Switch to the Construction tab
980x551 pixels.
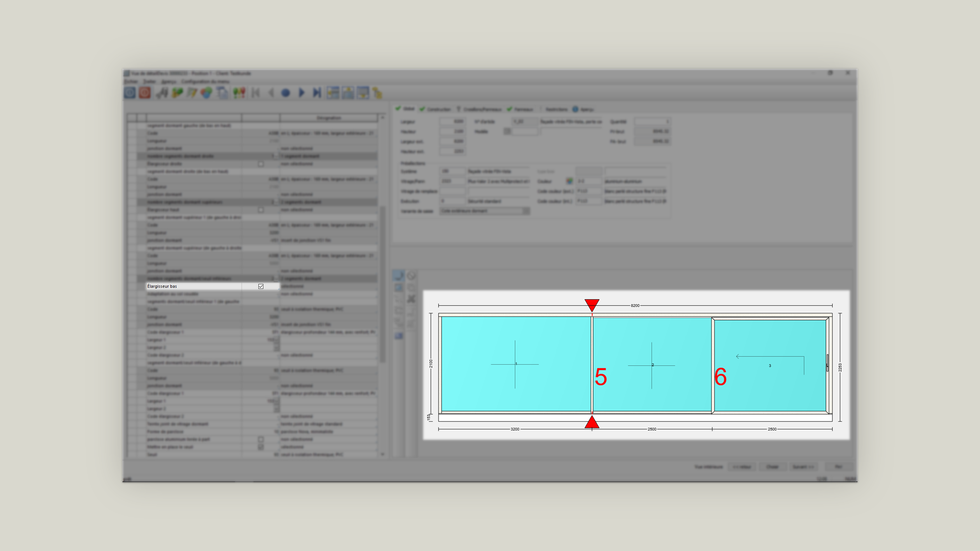pos(435,109)
